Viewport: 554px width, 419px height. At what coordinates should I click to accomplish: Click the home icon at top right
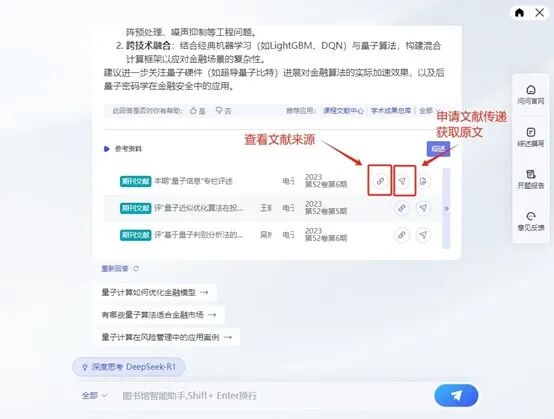click(519, 13)
